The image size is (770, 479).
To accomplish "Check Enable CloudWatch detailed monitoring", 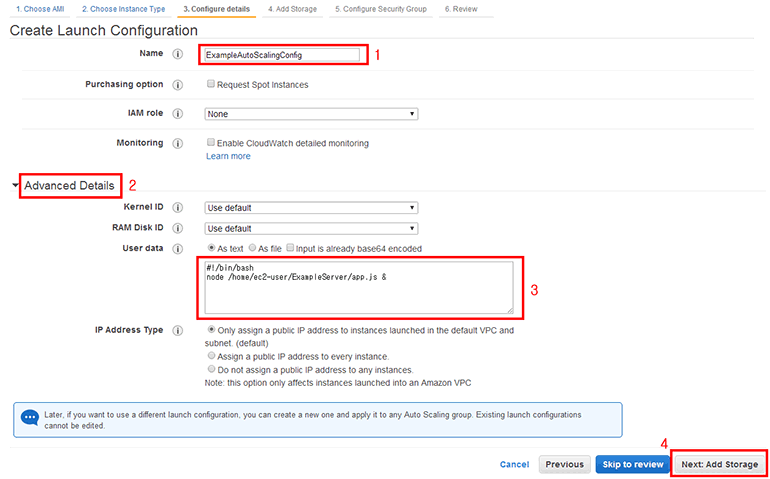I will [210, 143].
